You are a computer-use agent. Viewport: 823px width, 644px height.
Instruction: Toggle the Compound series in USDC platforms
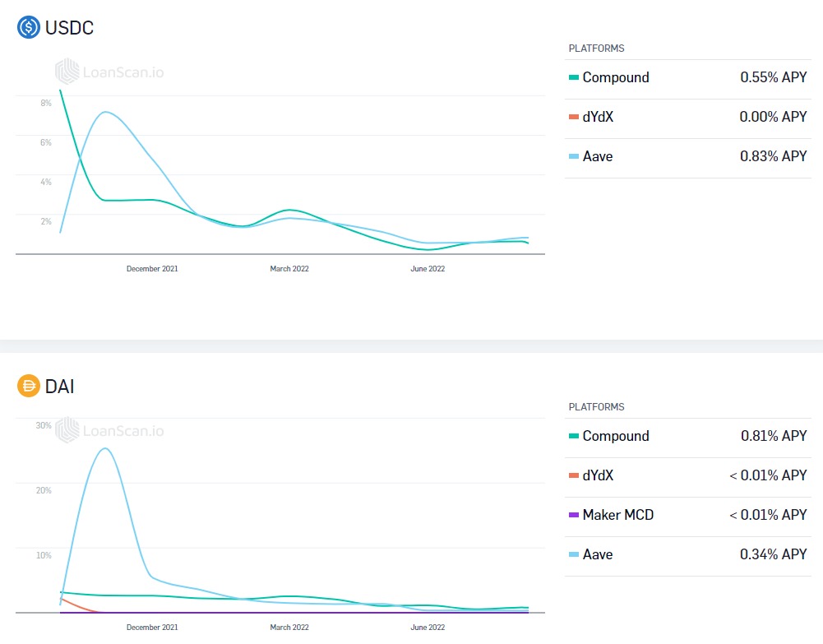[616, 77]
